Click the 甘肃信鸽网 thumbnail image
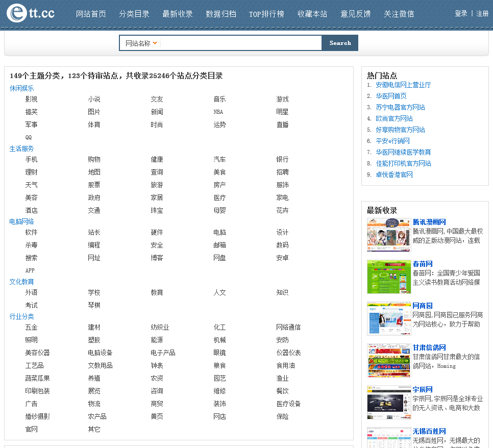This screenshot has height=448, width=493. pyautogui.click(x=389, y=361)
